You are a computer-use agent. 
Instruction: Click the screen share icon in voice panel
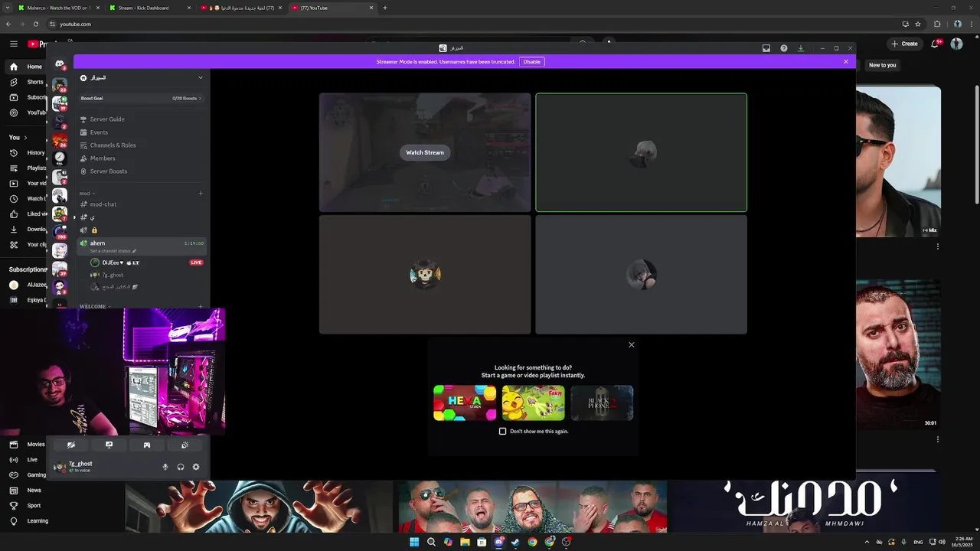109,445
